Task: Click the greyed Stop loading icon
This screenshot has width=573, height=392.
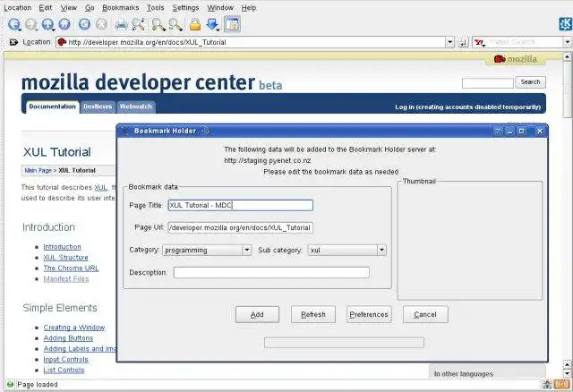Action: [101, 24]
